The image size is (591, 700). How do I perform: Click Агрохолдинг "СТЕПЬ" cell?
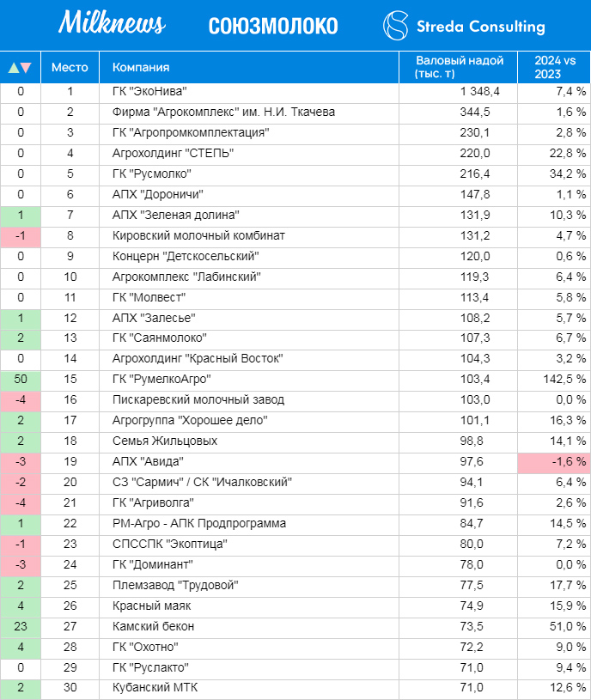249,153
